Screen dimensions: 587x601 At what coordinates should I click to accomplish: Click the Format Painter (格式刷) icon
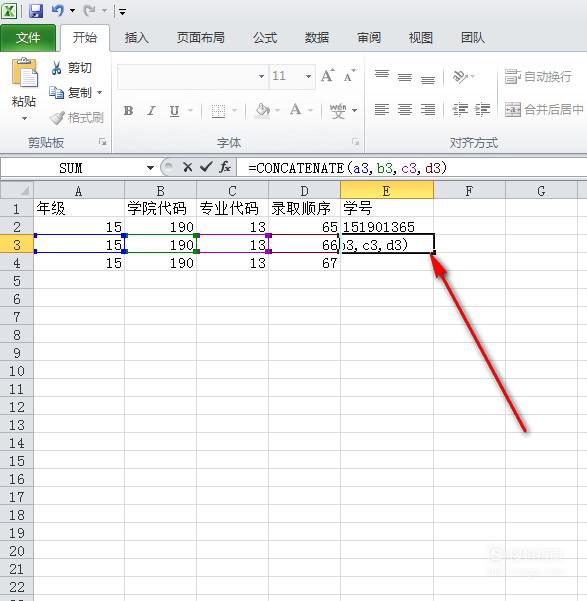pyautogui.click(x=57, y=118)
